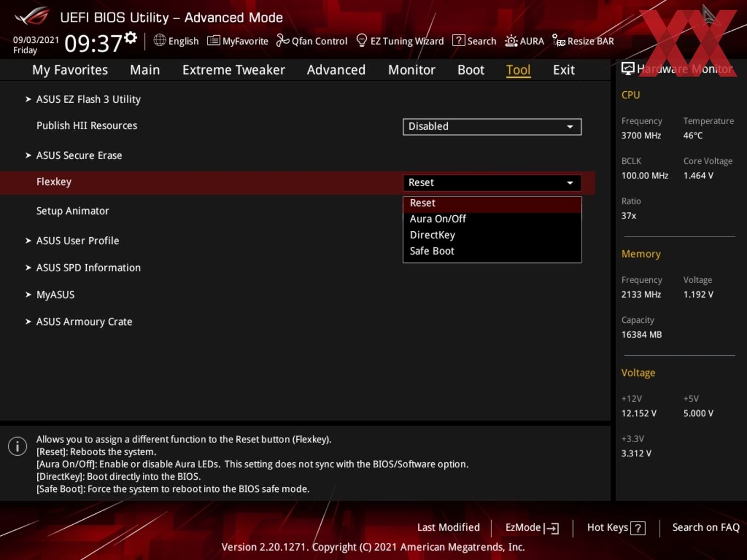Open the Search function label
Viewport: 747px width, 560px height.
[x=482, y=41]
